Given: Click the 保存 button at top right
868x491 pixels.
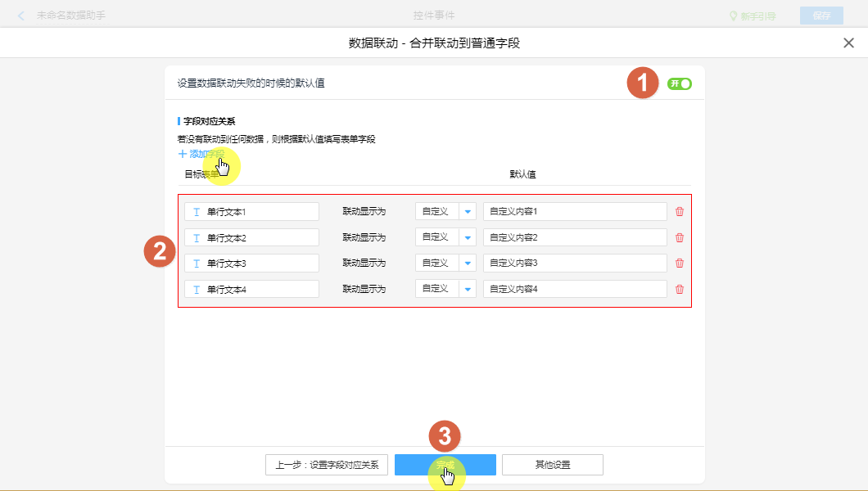Looking at the screenshot, I should [x=821, y=16].
